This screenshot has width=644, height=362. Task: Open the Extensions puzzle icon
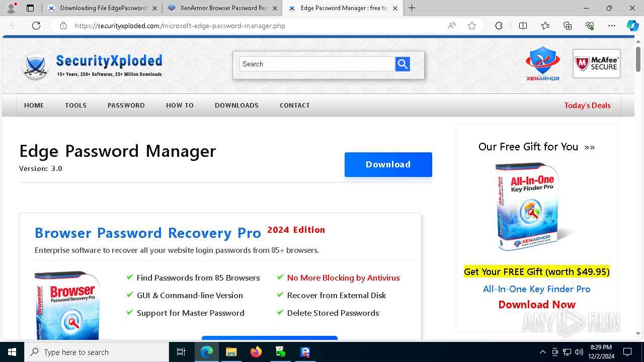point(499,26)
